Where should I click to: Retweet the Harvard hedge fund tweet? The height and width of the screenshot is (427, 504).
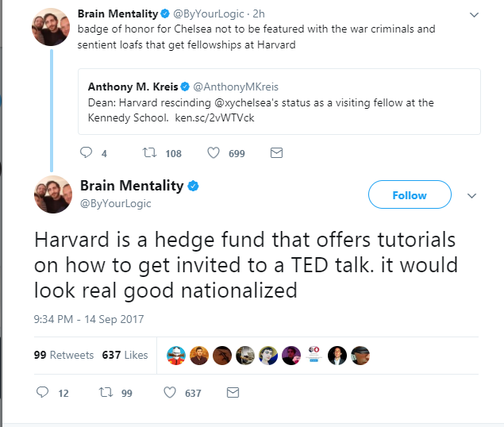point(106,392)
